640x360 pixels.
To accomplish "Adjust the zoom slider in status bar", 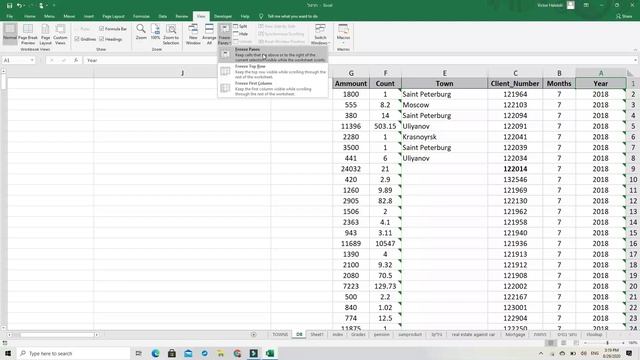I will pos(607,343).
